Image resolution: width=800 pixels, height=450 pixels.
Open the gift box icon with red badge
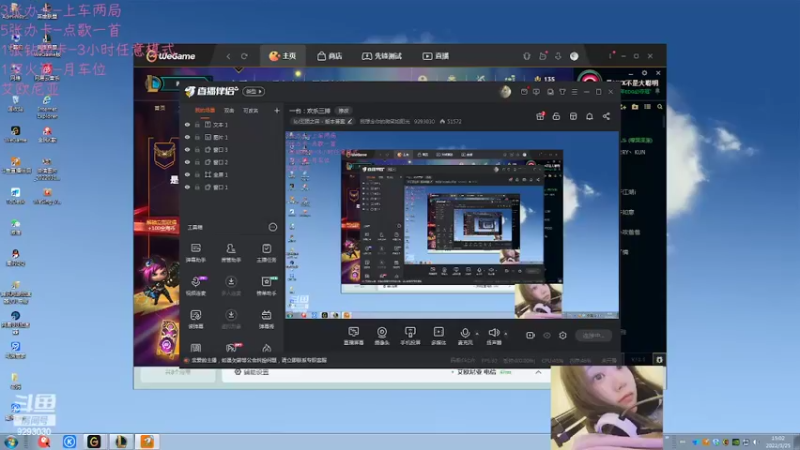540,116
